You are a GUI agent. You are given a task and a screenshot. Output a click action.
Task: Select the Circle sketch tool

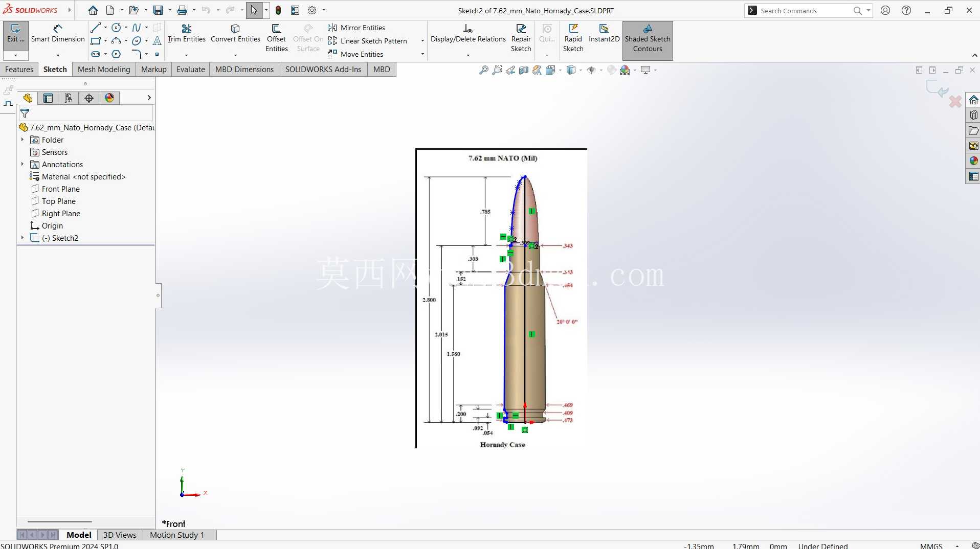coord(116,28)
